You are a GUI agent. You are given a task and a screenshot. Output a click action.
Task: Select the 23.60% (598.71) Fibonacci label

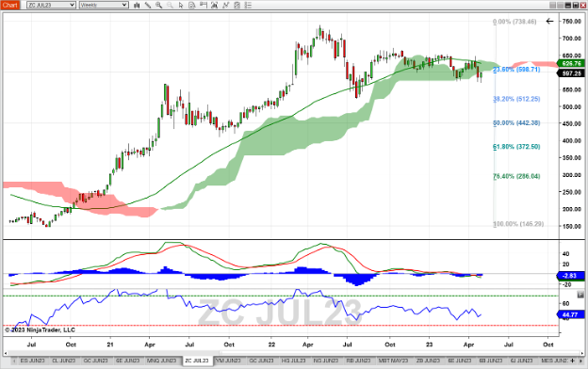pos(516,70)
